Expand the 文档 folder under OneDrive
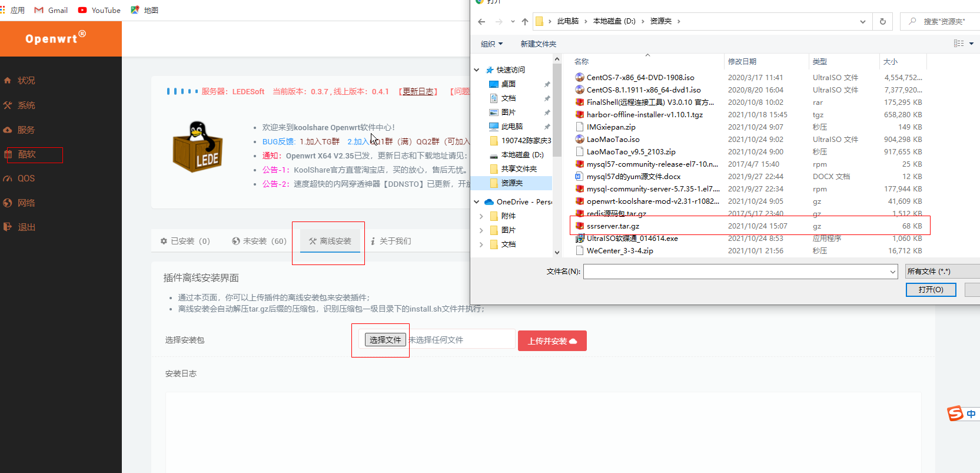Screen dimensions: 980x473 coord(481,244)
